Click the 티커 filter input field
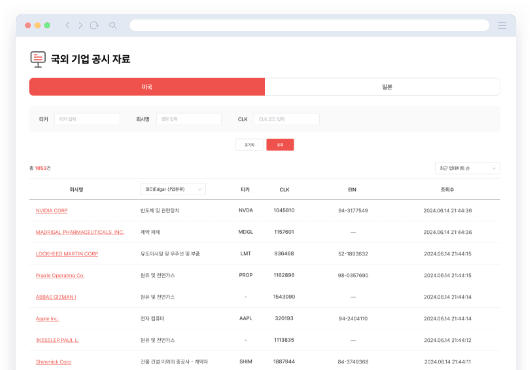530x370 pixels. tap(87, 119)
